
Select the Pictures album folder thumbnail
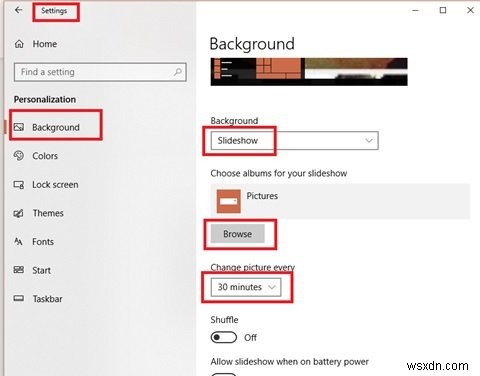pyautogui.click(x=229, y=201)
